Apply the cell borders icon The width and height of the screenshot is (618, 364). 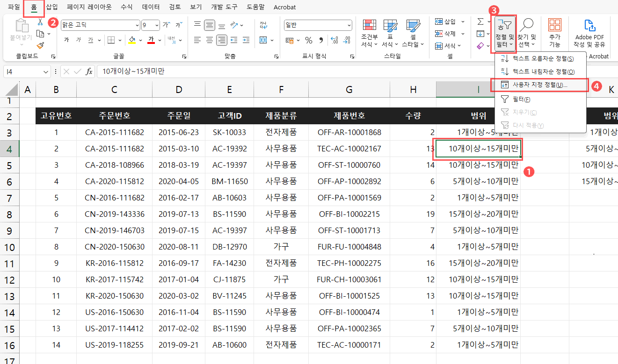[111, 40]
